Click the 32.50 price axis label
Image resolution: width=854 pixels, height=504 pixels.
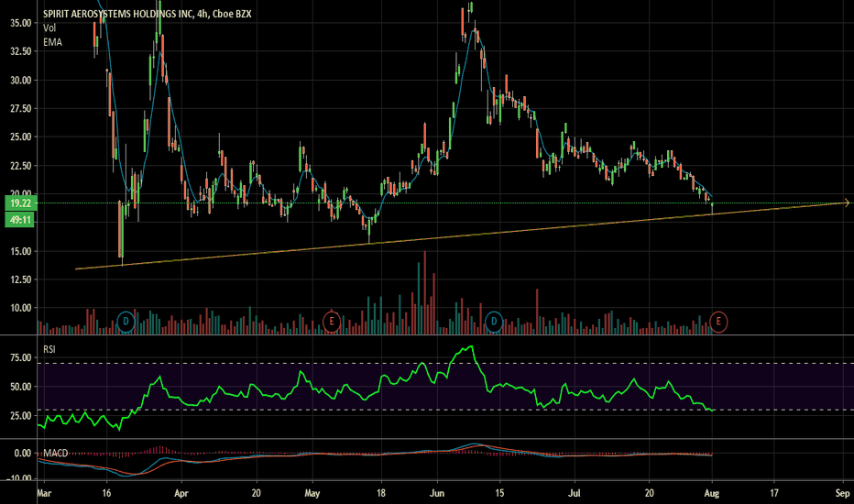pyautogui.click(x=21, y=51)
